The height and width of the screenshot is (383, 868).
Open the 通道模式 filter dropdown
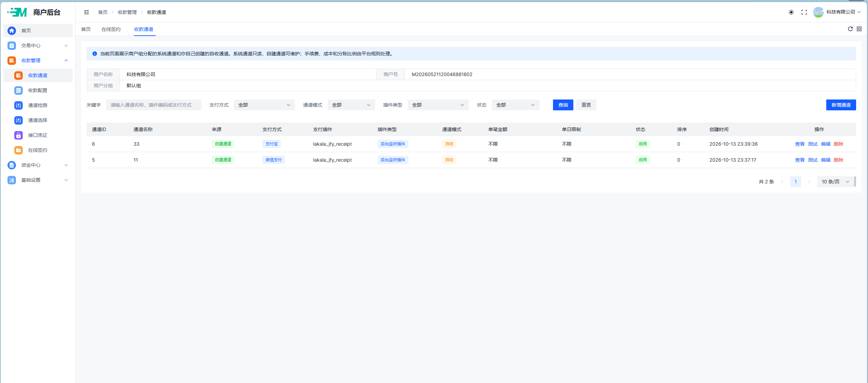point(351,105)
